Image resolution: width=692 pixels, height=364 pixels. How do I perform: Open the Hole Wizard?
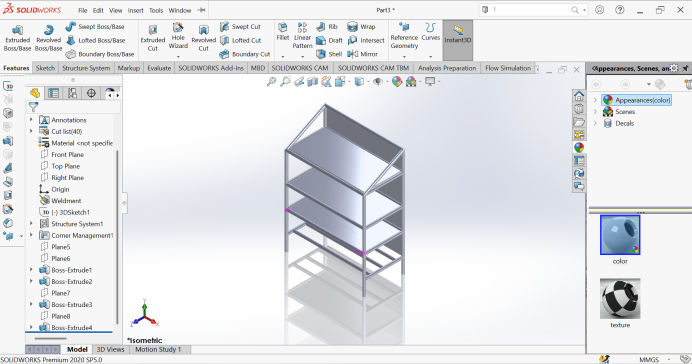[x=178, y=36]
